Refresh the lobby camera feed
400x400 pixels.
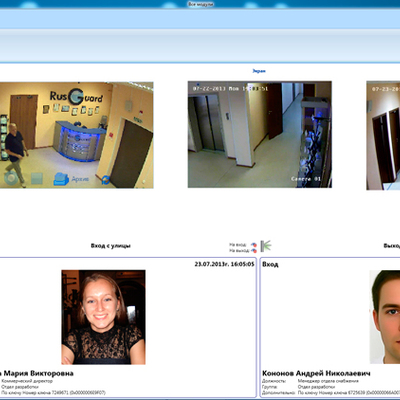tap(106, 180)
